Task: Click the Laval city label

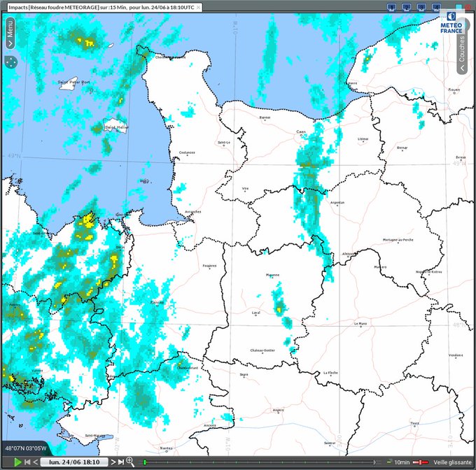Action: 256,313
